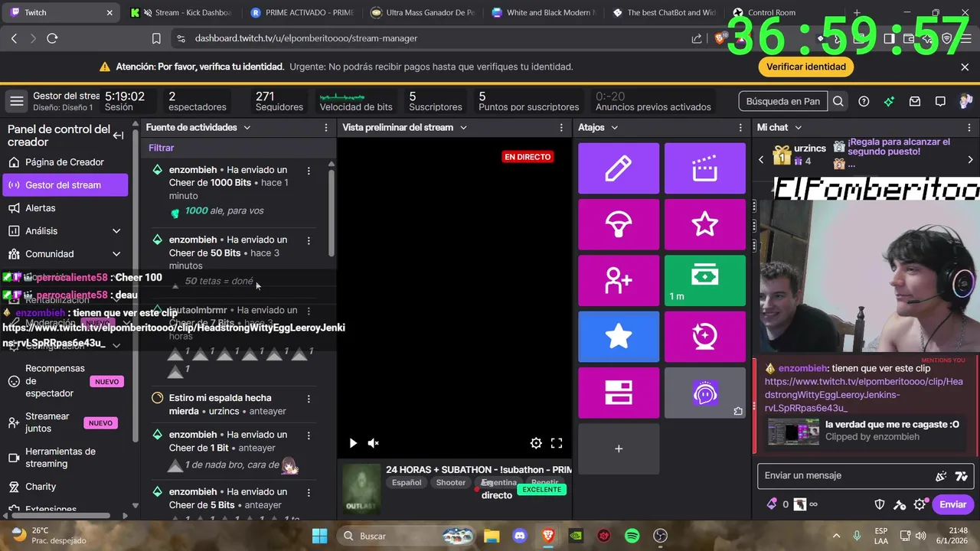Unmute the stream preview volume
980x551 pixels.
click(373, 443)
